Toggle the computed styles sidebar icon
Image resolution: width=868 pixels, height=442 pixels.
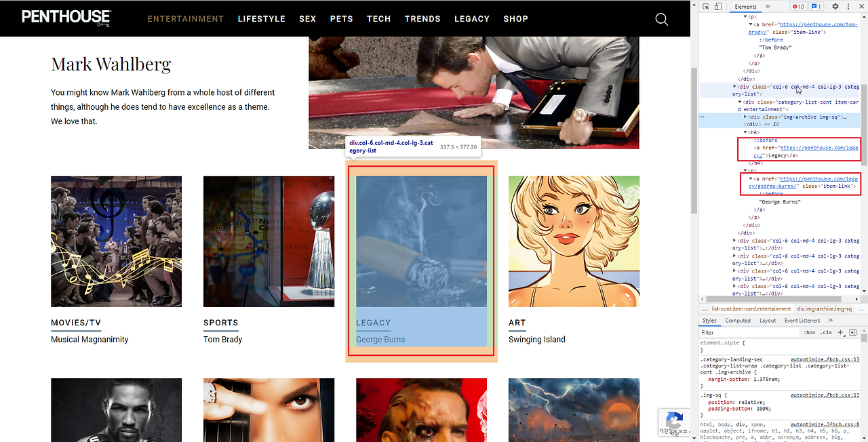pos(852,333)
